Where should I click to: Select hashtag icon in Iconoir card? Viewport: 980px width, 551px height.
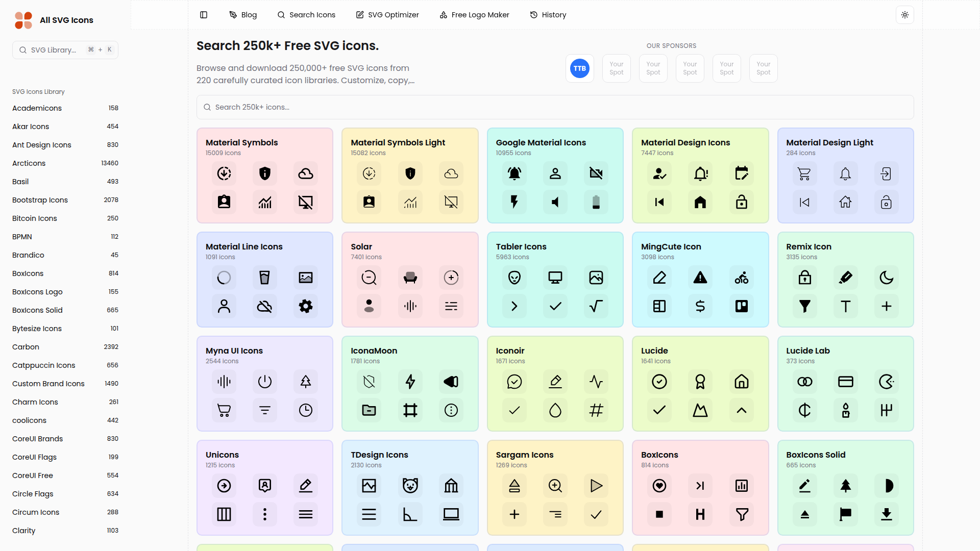[596, 410]
